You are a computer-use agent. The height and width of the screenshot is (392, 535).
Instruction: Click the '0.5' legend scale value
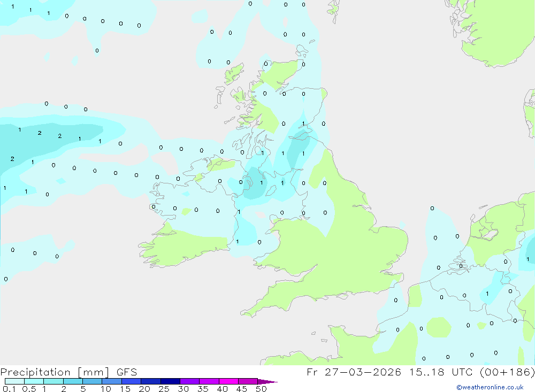pyautogui.click(x=29, y=389)
